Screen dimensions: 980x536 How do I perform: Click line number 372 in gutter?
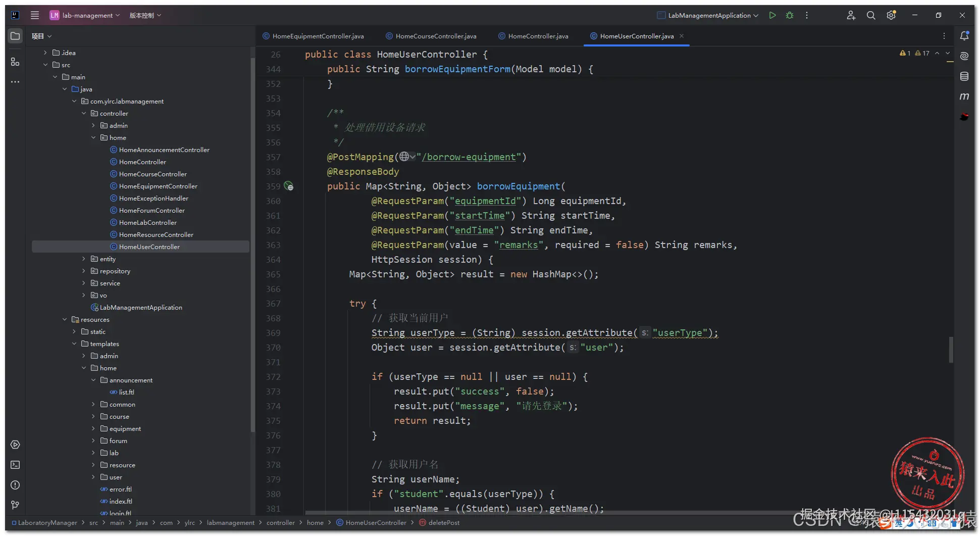click(273, 377)
